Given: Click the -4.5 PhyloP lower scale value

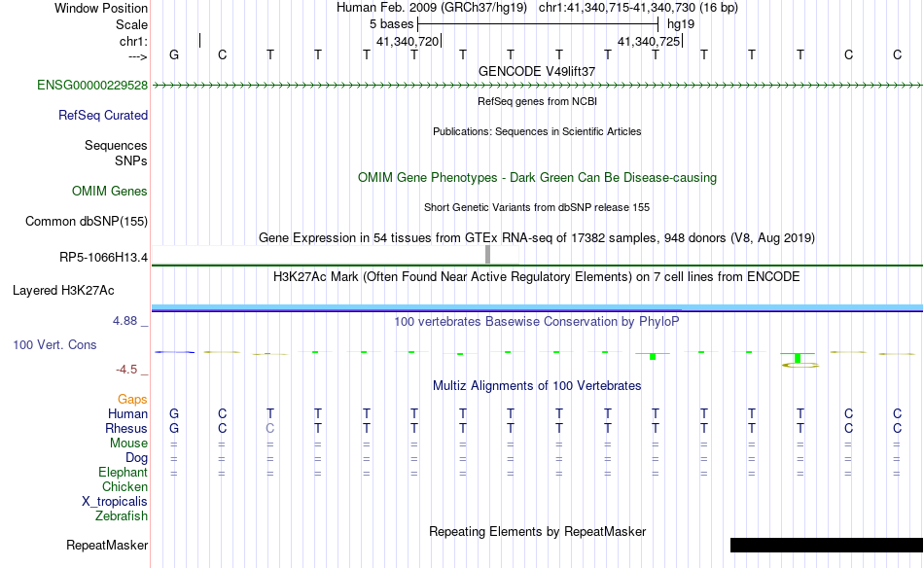Looking at the screenshot, I should click(x=126, y=370).
